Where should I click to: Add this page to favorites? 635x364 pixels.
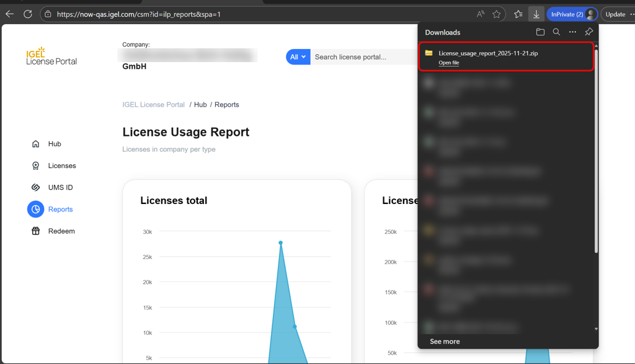pyautogui.click(x=497, y=14)
